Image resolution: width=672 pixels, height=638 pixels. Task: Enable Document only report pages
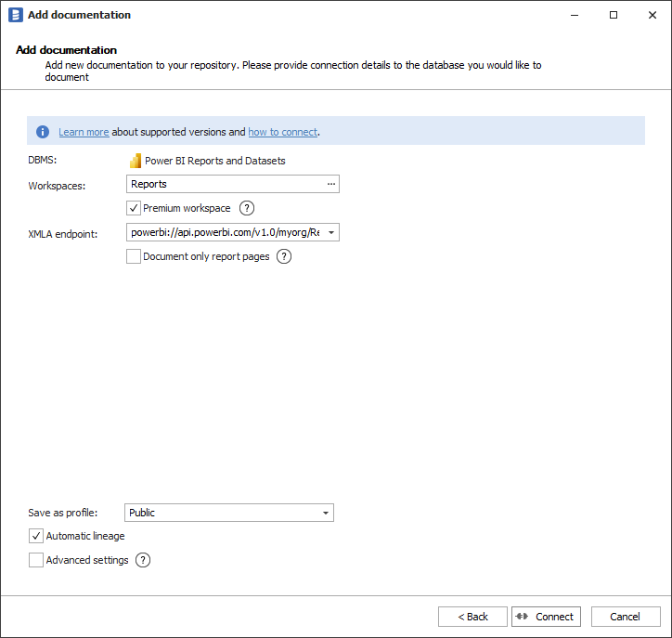coord(134,256)
